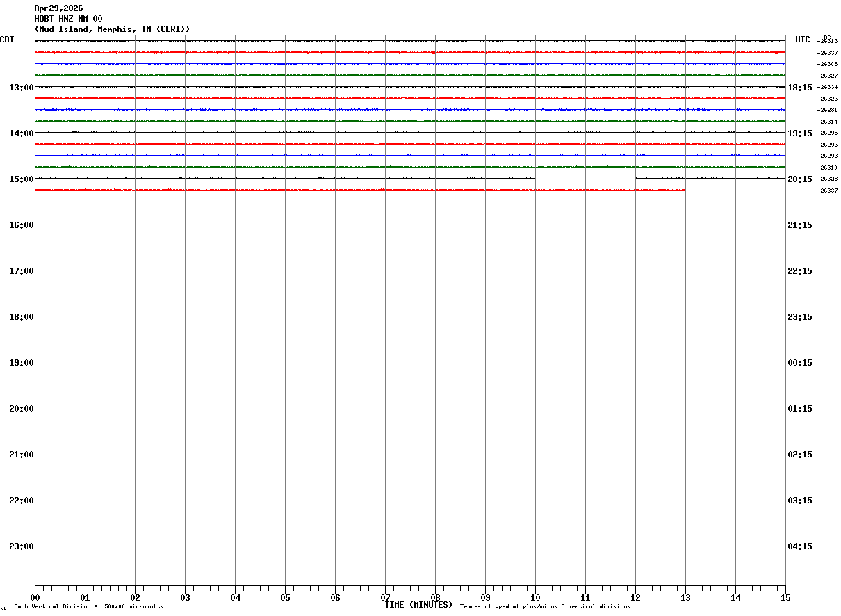The image size is (841, 616).
Task: Select the 15:00 CDT time label
Action: click(22, 179)
